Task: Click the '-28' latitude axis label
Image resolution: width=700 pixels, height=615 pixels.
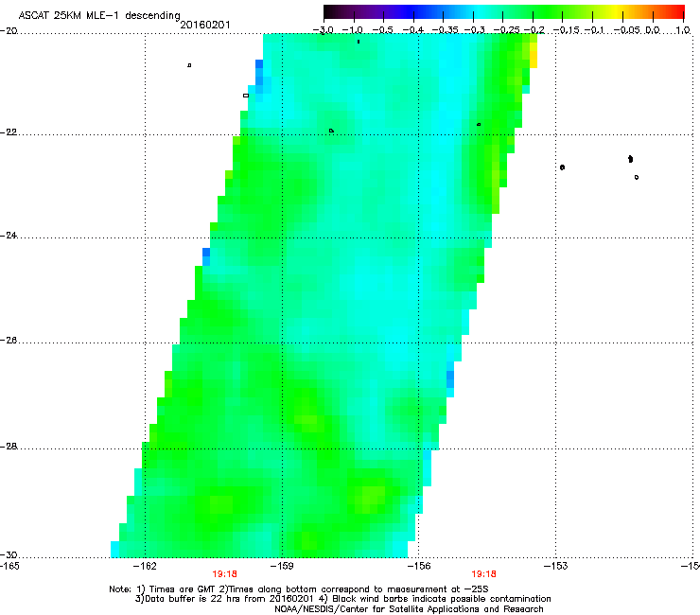Action: [x=9, y=447]
